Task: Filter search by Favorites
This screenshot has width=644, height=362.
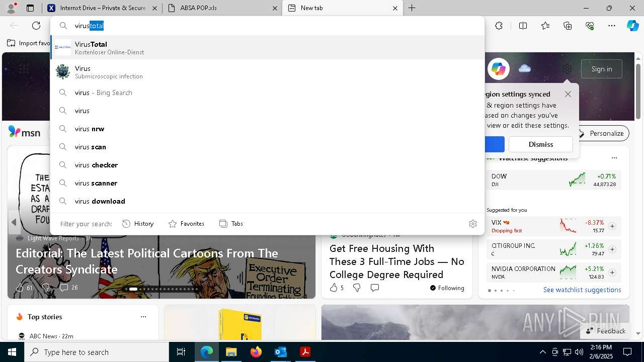Action: [x=186, y=224]
